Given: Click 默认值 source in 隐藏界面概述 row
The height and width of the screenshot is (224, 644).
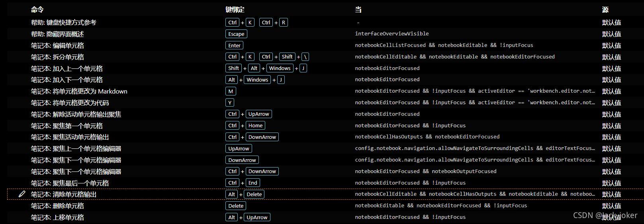Looking at the screenshot, I should [x=612, y=34].
